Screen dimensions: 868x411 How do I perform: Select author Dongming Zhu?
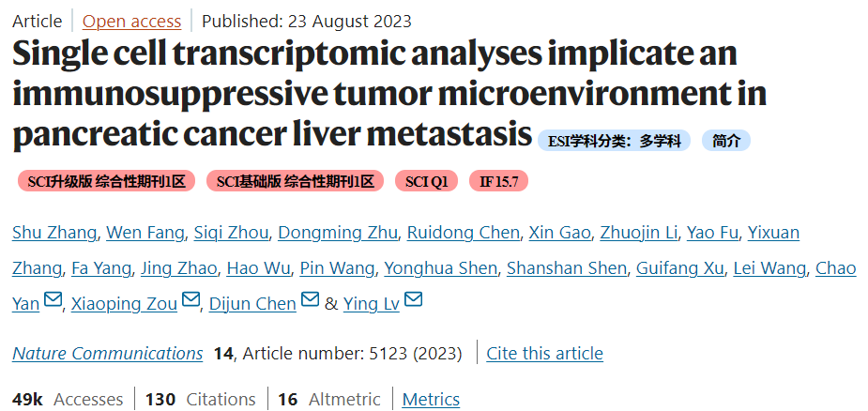tap(338, 233)
